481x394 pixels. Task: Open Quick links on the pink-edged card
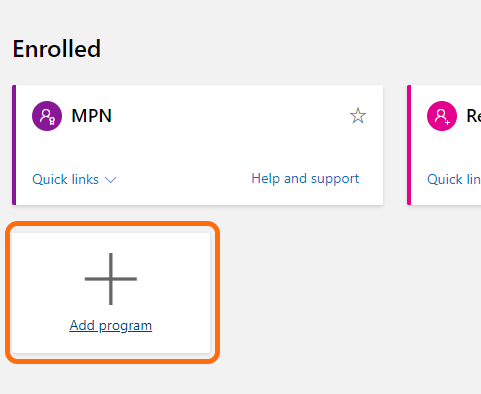click(x=454, y=179)
